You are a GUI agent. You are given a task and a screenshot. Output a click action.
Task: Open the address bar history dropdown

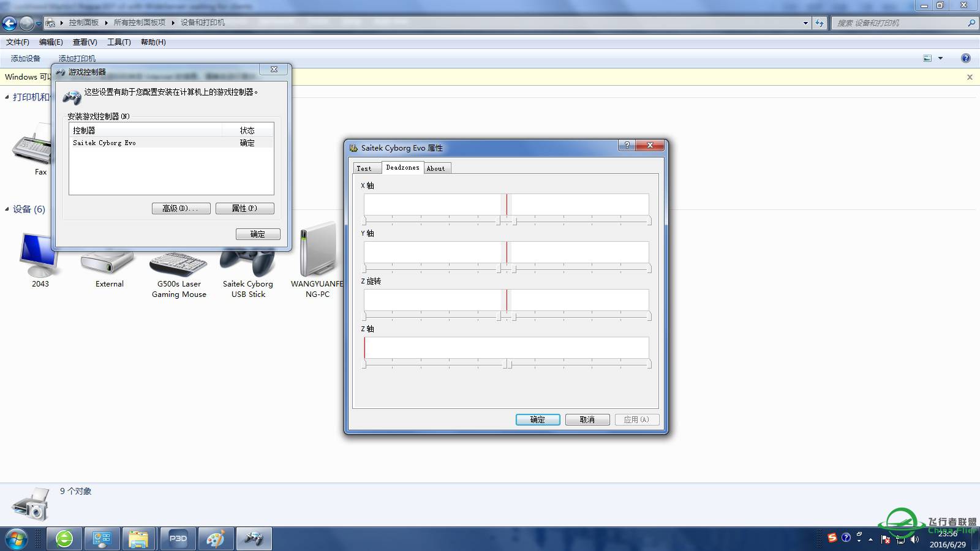pos(805,23)
